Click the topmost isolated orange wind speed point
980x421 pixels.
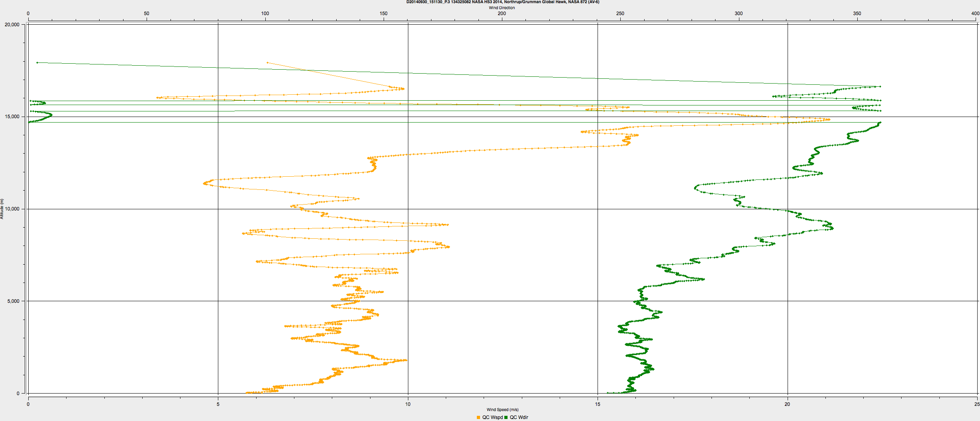267,62
